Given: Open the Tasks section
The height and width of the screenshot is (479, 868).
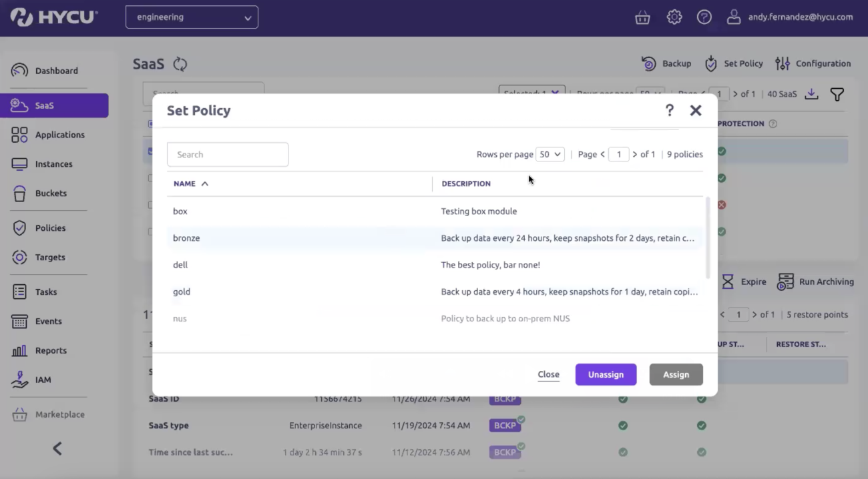Looking at the screenshot, I should click(x=47, y=292).
